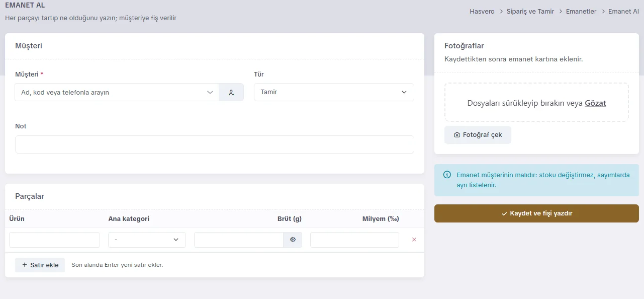Click the 'Emanet müşterinin malıdır' notice text
644x299 pixels.
[x=543, y=180]
